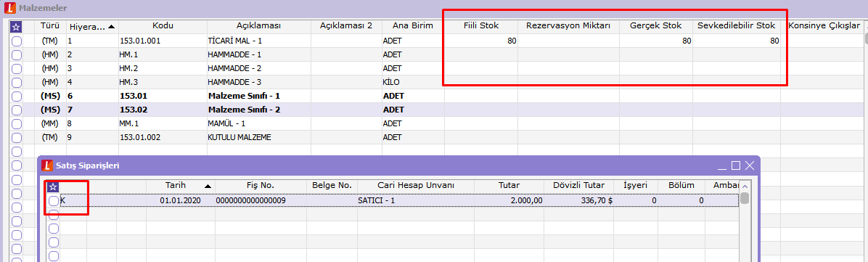868x262 pixels.
Task: Click the Kodu column header
Action: click(x=163, y=26)
